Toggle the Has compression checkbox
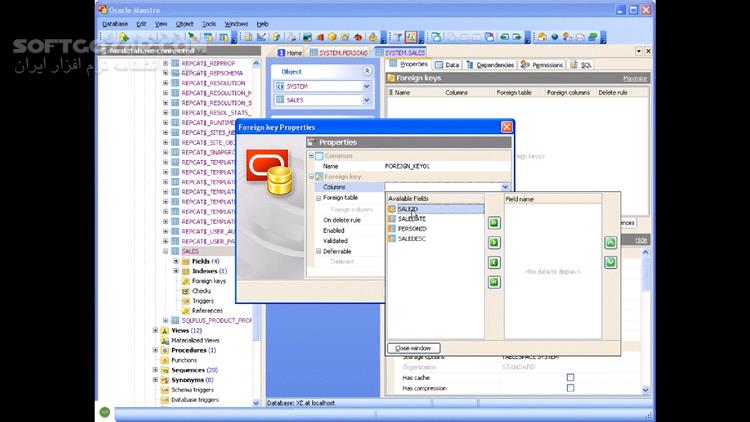Viewport: 750px width, 422px height. [x=570, y=388]
